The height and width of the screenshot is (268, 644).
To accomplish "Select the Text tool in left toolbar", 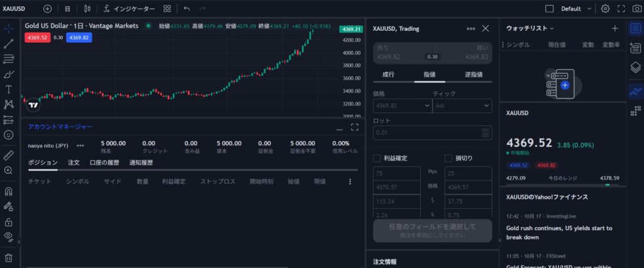I will [9, 89].
